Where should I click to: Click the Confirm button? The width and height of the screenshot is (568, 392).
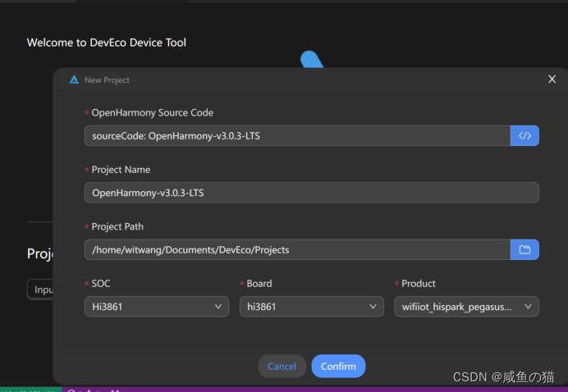click(338, 366)
